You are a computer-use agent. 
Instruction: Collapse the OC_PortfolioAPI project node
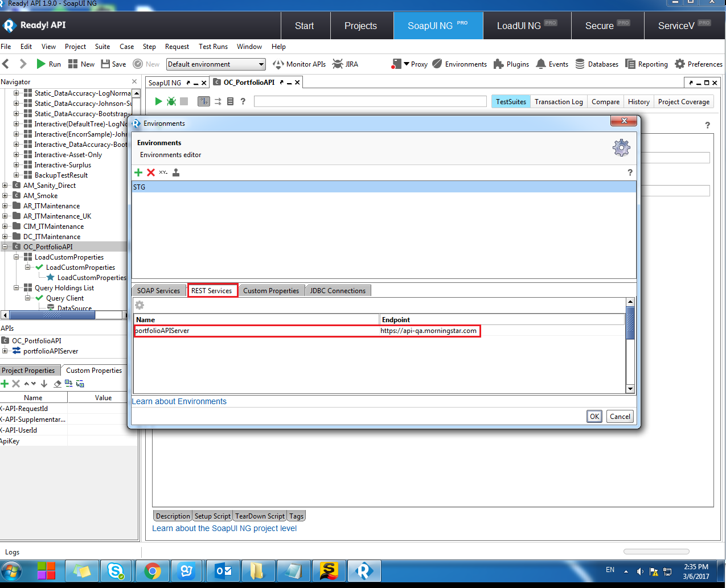click(5, 246)
